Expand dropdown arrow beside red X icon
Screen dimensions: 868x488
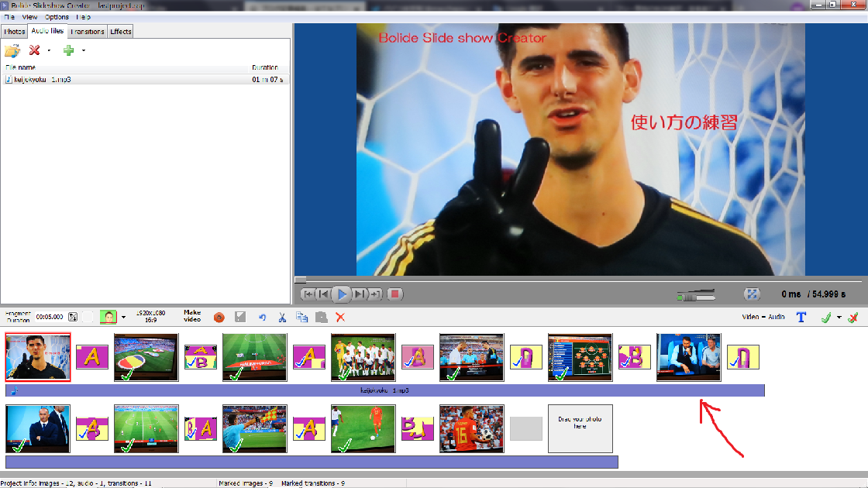pyautogui.click(x=49, y=50)
